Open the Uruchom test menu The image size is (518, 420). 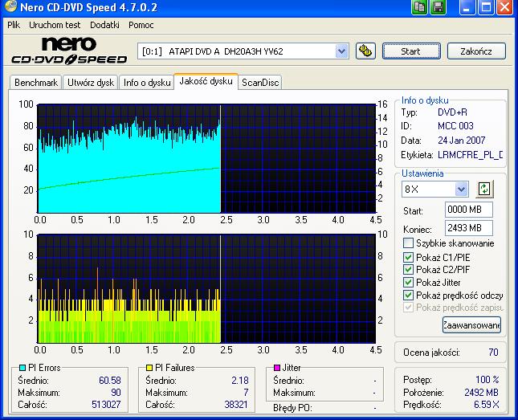point(55,25)
